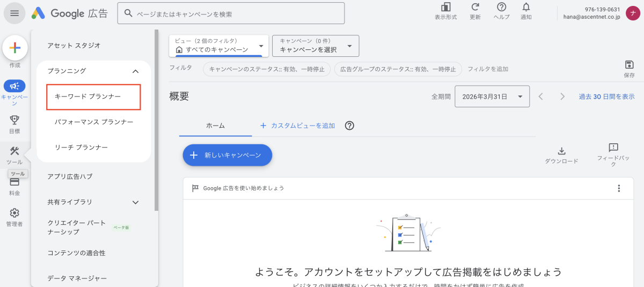Image resolution: width=644 pixels, height=287 pixels.
Task: Click the 新しいキャンペーン button
Action: [x=227, y=155]
